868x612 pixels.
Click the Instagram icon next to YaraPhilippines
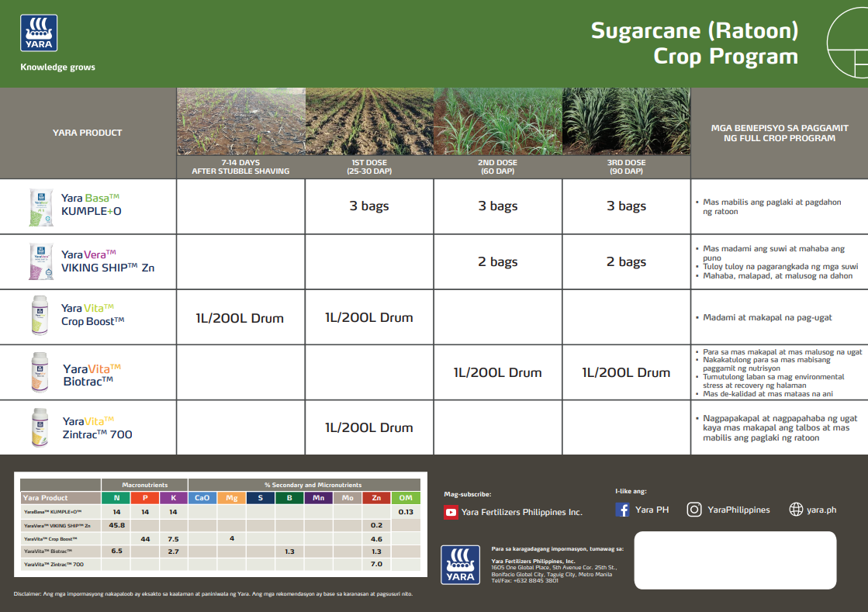[694, 510]
